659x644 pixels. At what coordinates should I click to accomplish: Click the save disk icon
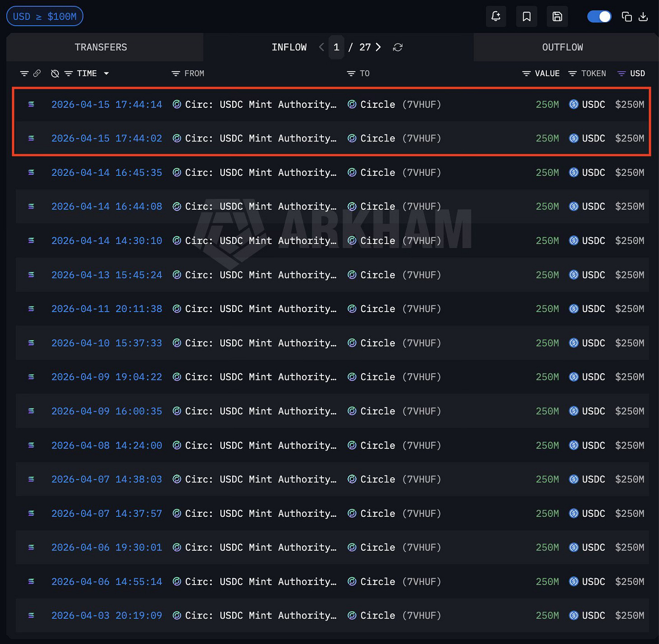tap(557, 17)
